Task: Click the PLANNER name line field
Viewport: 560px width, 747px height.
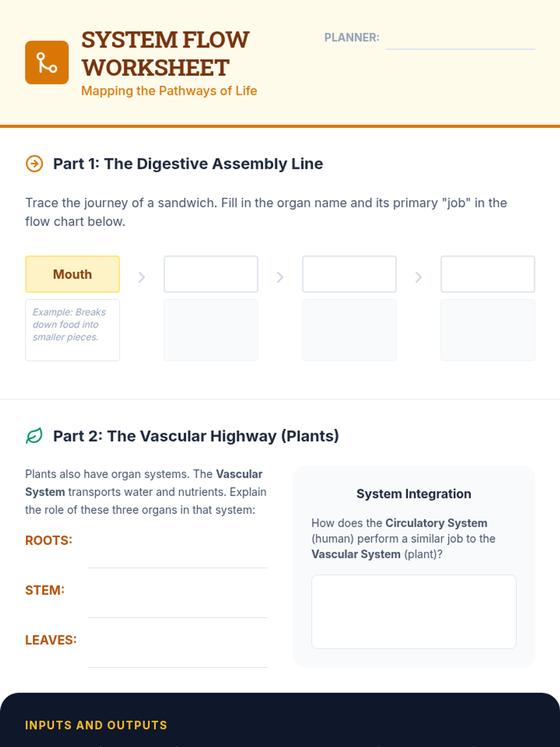Action: [461, 39]
